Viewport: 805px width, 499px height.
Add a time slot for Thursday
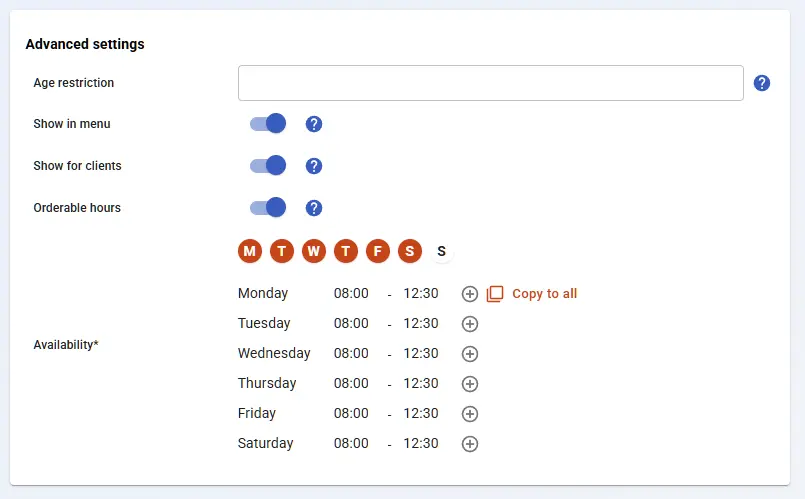[470, 384]
